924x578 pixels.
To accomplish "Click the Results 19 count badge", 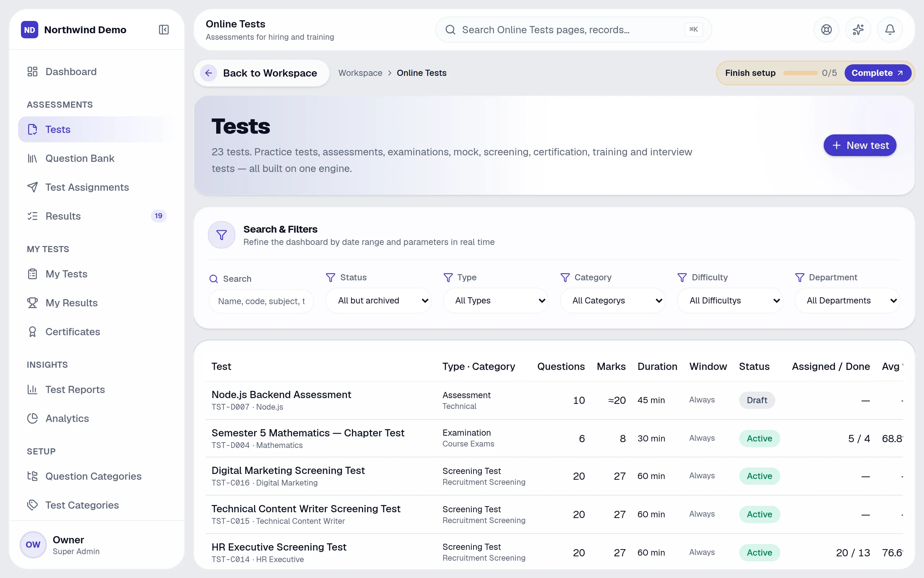I will pyautogui.click(x=158, y=216).
